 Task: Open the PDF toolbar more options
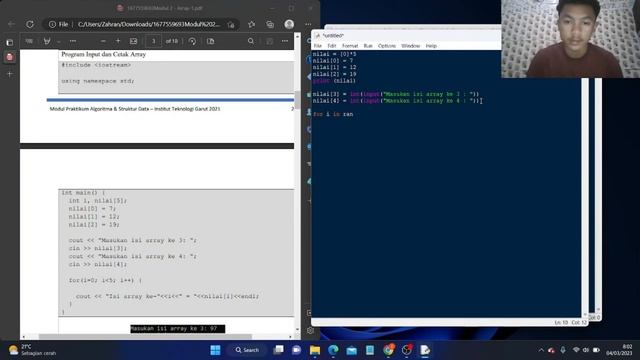pyautogui.click(x=285, y=41)
